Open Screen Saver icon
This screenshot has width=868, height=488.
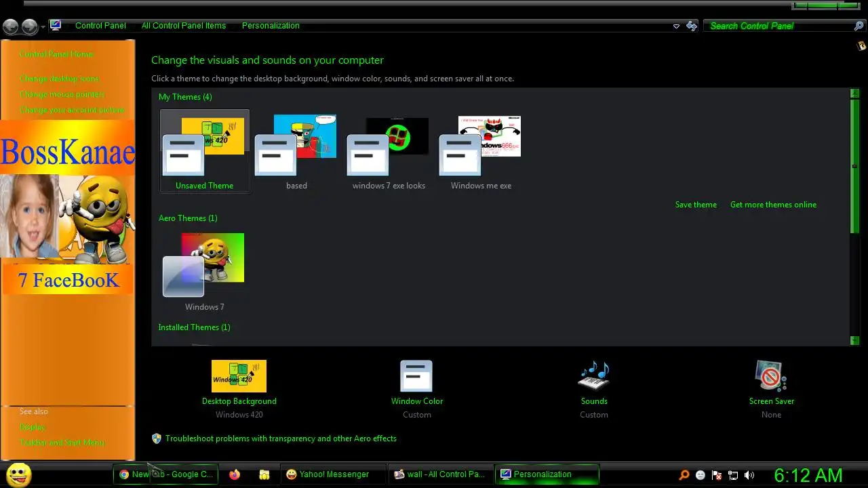pyautogui.click(x=771, y=376)
